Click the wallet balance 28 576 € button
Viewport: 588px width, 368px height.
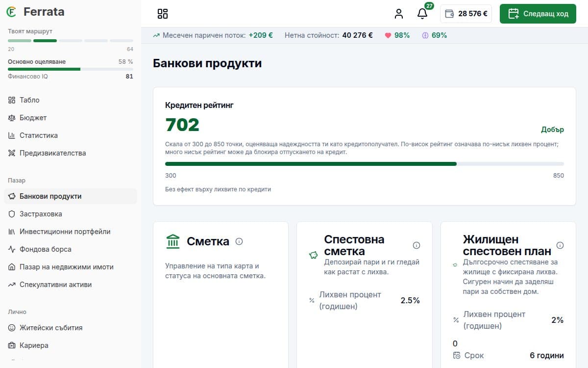[465, 14]
